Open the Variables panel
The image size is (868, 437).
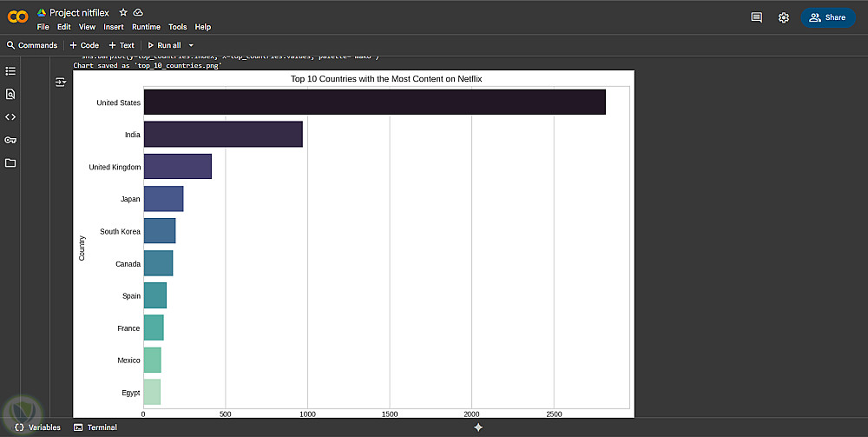pos(37,427)
